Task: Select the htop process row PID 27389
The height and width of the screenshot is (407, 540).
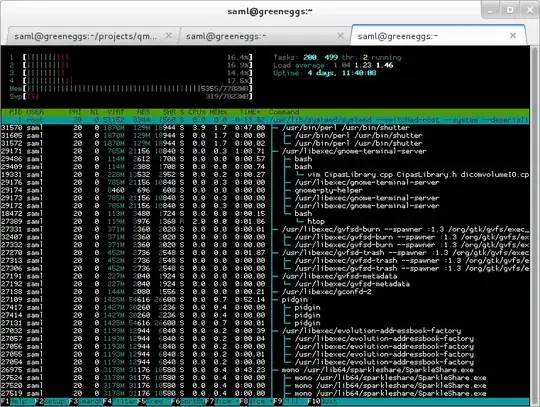Action: [265, 221]
